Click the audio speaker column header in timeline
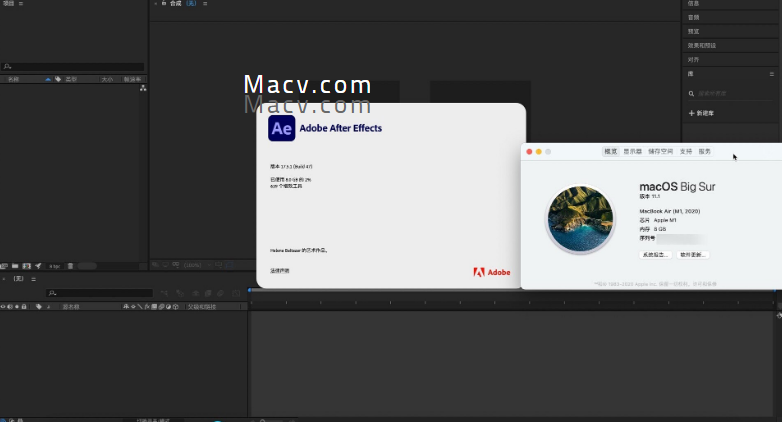The width and height of the screenshot is (782, 422). pyautogui.click(x=10, y=307)
